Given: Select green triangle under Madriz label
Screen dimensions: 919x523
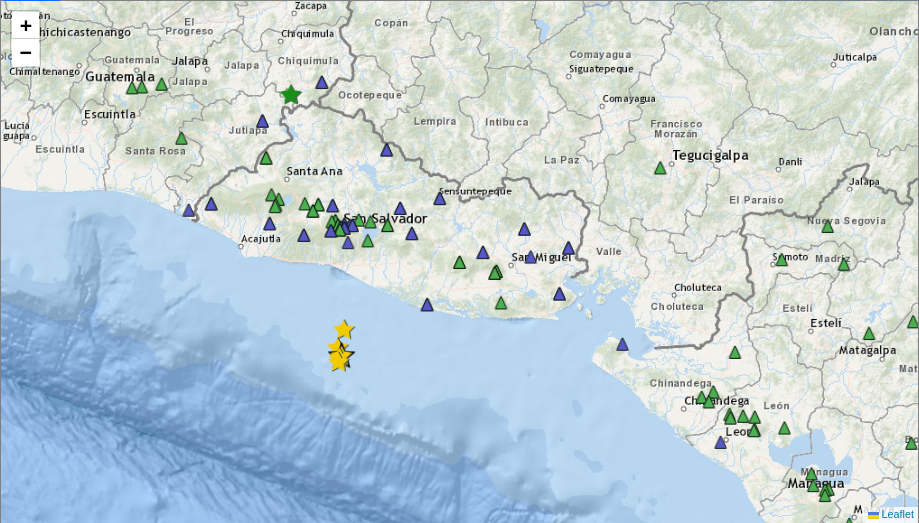Looking at the screenshot, I should click(x=843, y=264).
